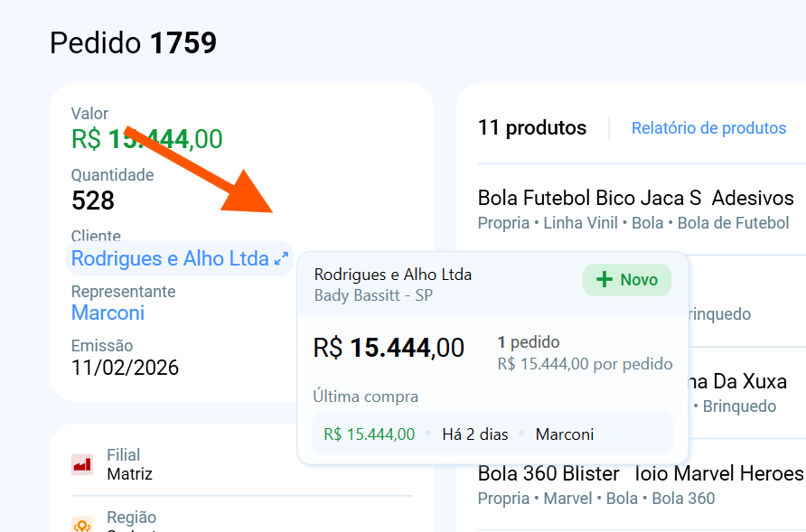Click the 11 produtos heading
The image size is (806, 532).
(532, 128)
